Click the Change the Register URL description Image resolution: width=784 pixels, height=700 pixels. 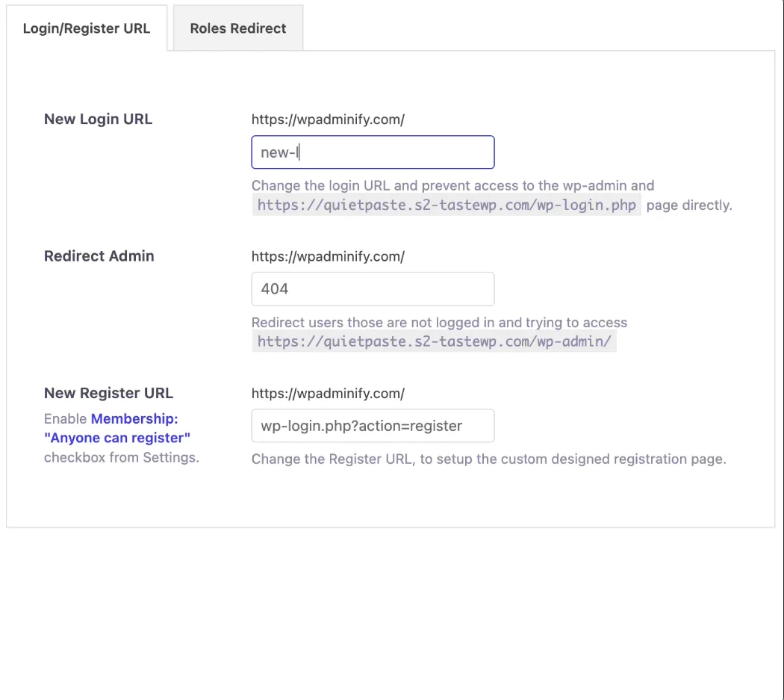(x=489, y=459)
